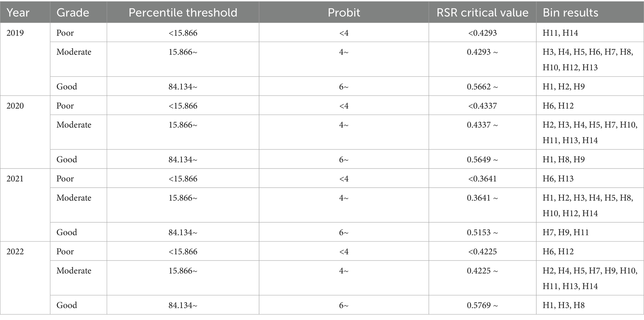Click RSR value 0.5769 ~
The width and height of the screenshot is (644, 320).
482,305
